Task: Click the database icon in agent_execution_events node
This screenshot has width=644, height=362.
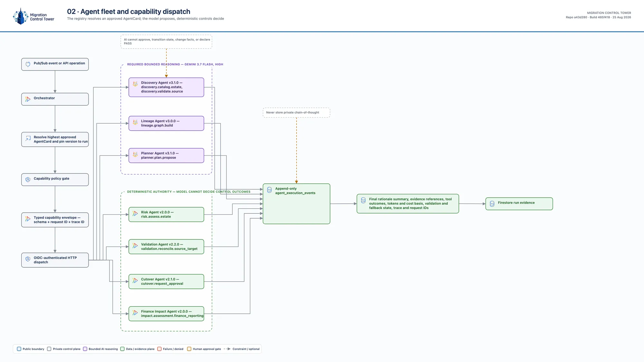Action: [x=270, y=190]
